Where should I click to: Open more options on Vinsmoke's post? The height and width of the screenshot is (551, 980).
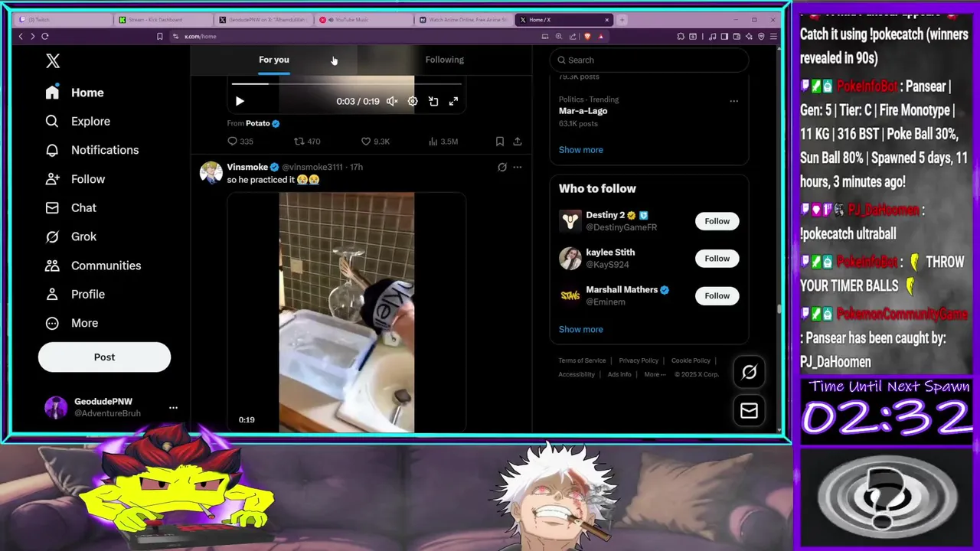pos(518,167)
